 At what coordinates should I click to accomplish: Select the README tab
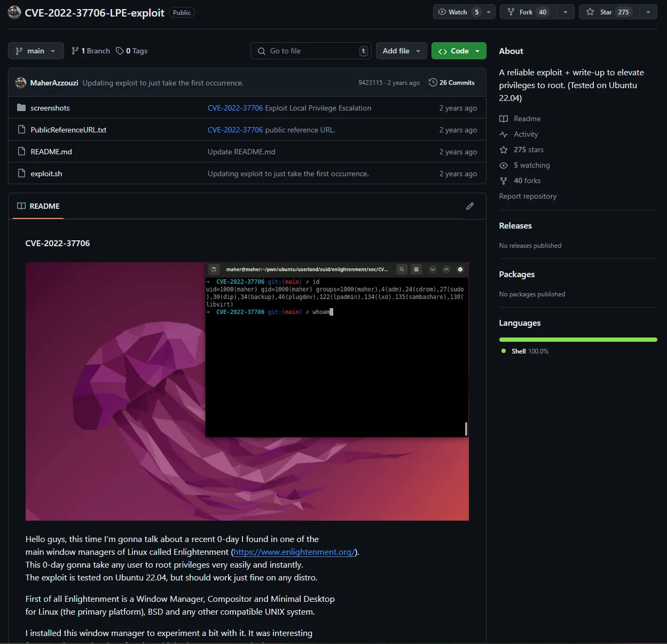(x=38, y=206)
